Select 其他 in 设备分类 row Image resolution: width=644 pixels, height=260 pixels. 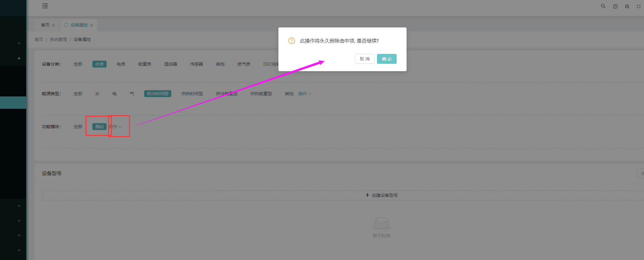(x=220, y=64)
